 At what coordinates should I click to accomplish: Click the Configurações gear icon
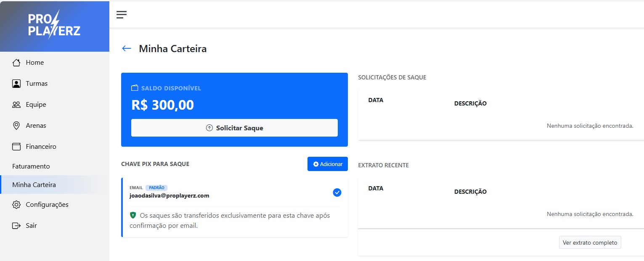[16, 205]
